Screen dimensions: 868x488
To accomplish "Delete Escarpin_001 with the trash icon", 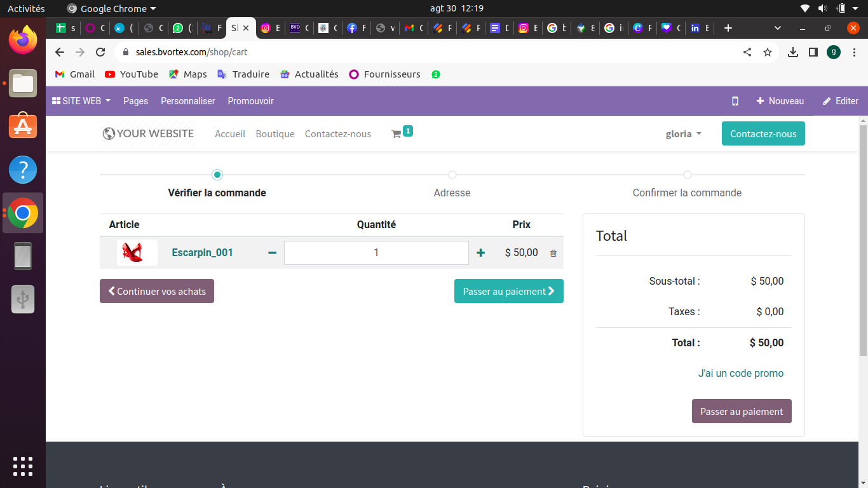I will [553, 253].
